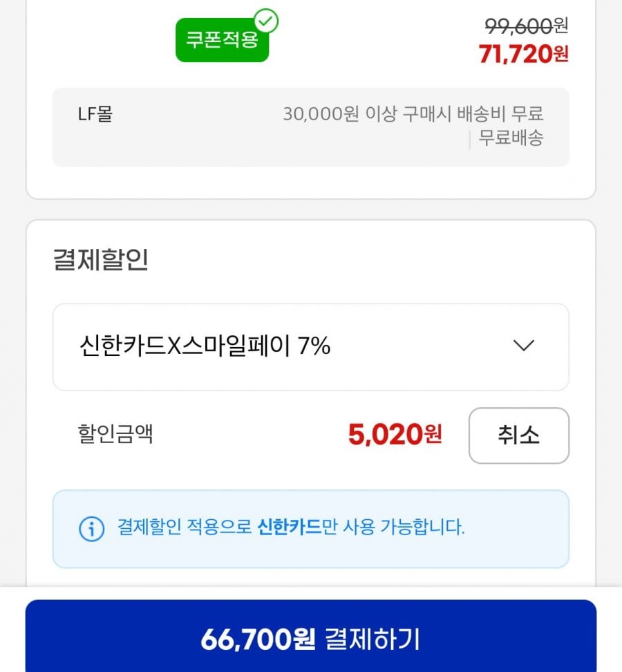622x672 pixels.
Task: Select the LF몰 seller label
Action: click(95, 114)
